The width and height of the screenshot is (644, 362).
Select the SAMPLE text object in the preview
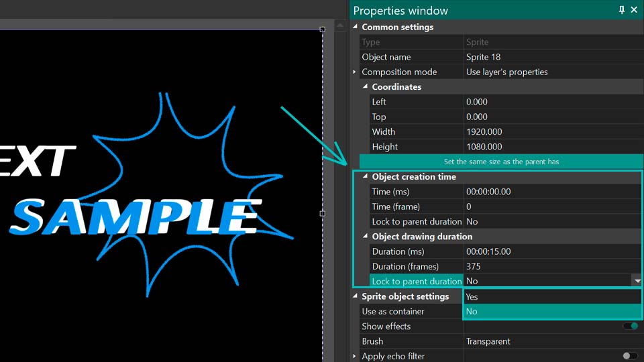click(136, 217)
